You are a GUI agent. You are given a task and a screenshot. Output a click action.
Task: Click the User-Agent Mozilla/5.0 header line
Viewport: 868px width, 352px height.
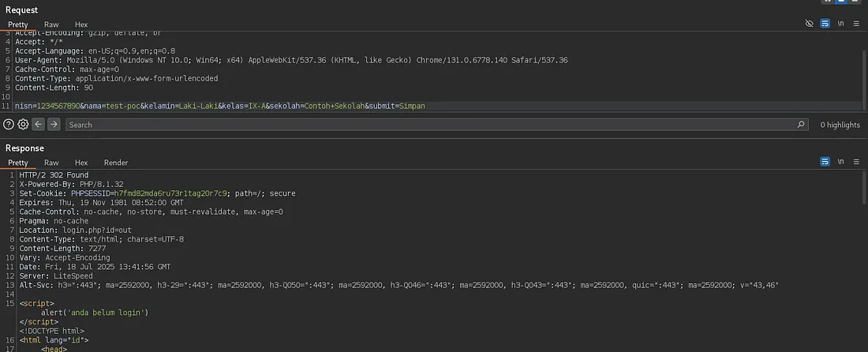pos(291,60)
